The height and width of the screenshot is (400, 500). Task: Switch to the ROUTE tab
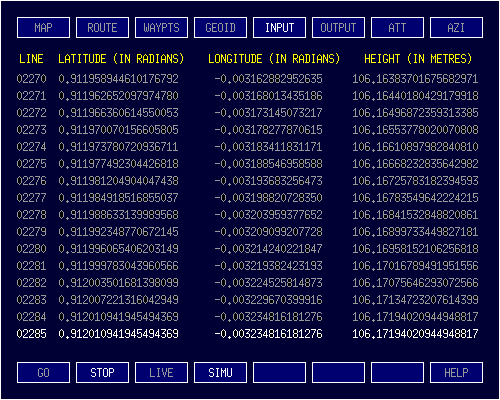[x=102, y=28]
